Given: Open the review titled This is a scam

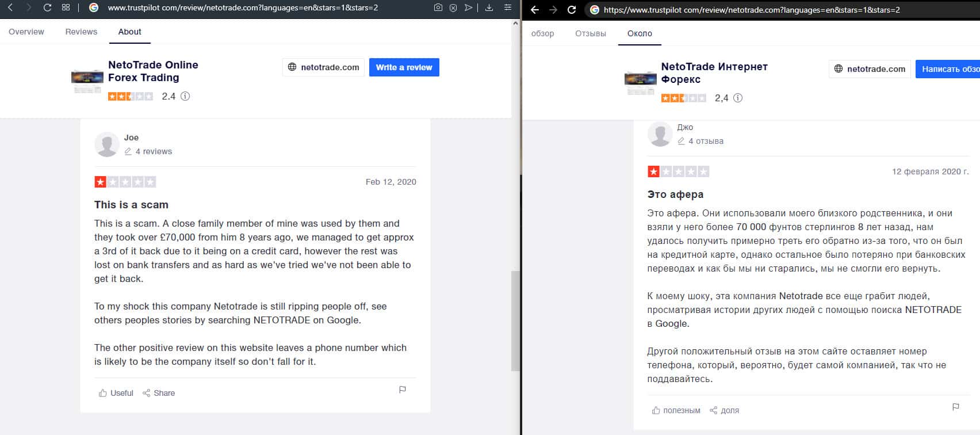Looking at the screenshot, I should coord(131,205).
